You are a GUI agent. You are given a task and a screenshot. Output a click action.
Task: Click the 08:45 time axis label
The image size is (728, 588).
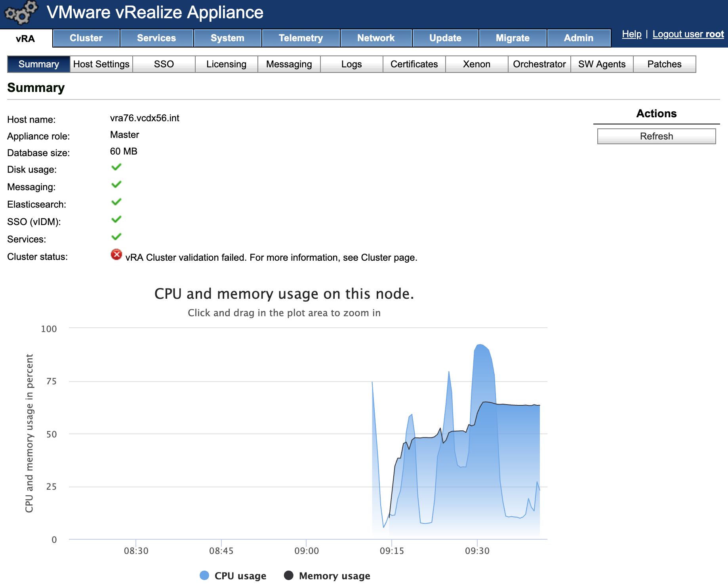click(x=221, y=551)
